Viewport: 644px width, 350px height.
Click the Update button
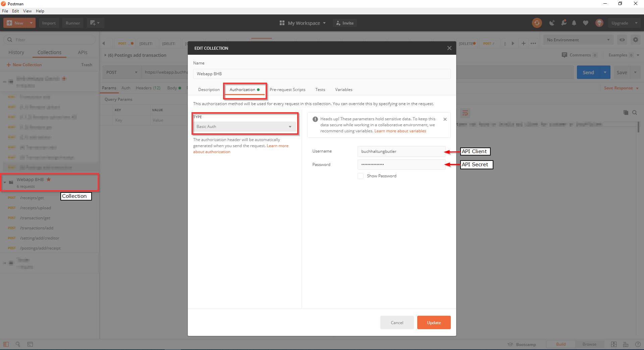[x=434, y=322]
